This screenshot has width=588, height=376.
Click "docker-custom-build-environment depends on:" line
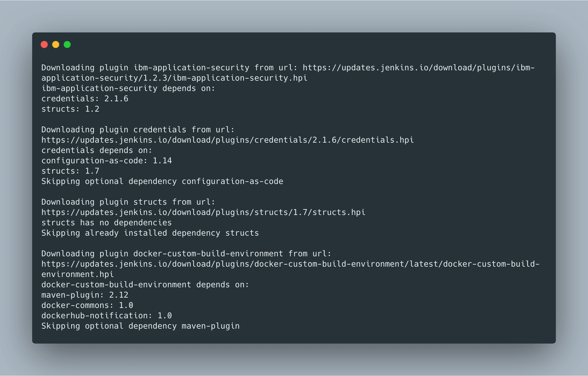145,285
